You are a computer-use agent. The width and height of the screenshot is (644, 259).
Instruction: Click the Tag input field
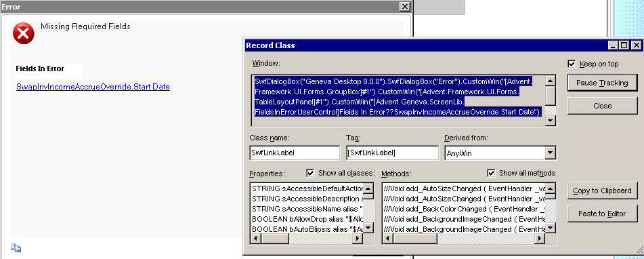pyautogui.click(x=393, y=153)
